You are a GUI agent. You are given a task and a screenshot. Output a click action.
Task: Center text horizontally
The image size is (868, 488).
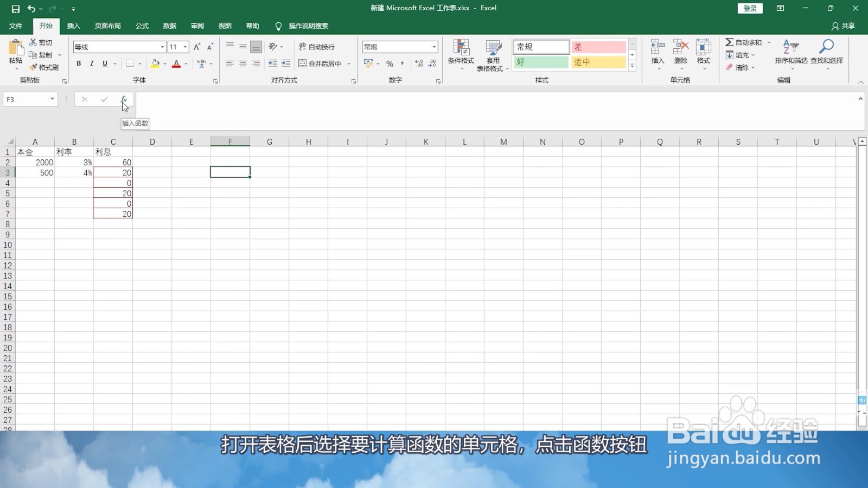click(243, 63)
